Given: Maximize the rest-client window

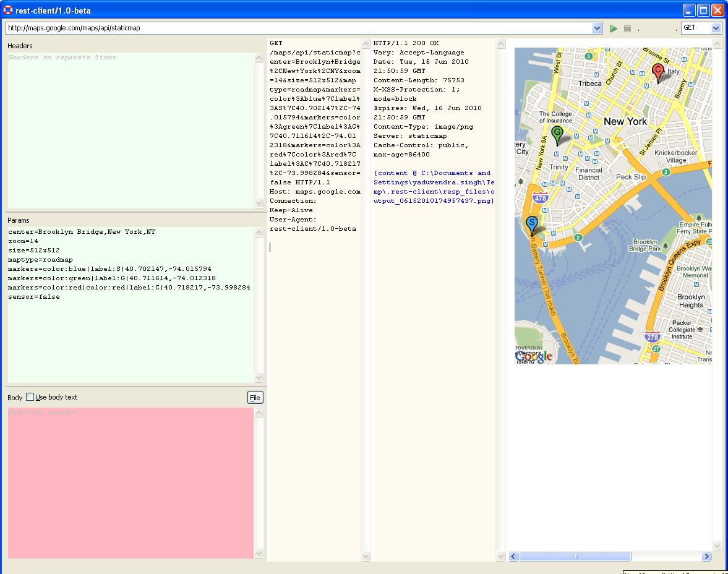Looking at the screenshot, I should tap(703, 10).
